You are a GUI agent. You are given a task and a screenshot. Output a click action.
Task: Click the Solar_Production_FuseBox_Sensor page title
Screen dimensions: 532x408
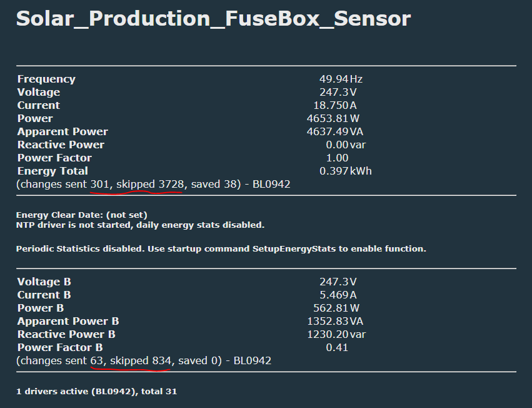[x=213, y=18]
